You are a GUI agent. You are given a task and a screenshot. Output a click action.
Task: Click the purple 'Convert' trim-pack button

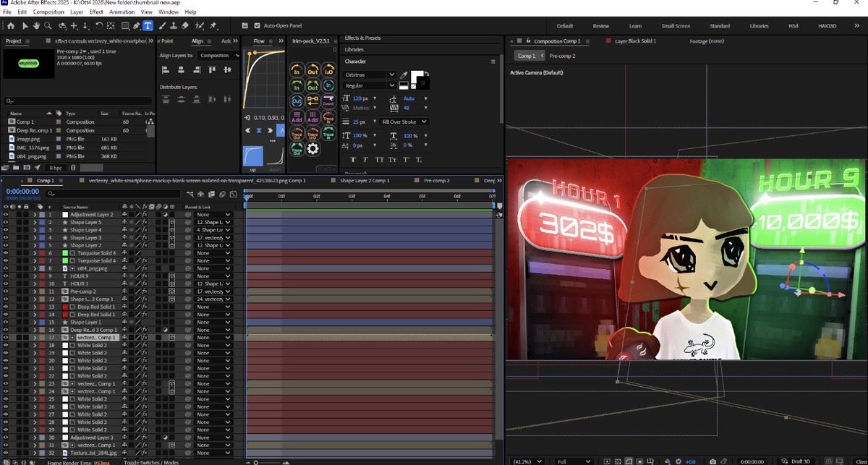click(328, 103)
